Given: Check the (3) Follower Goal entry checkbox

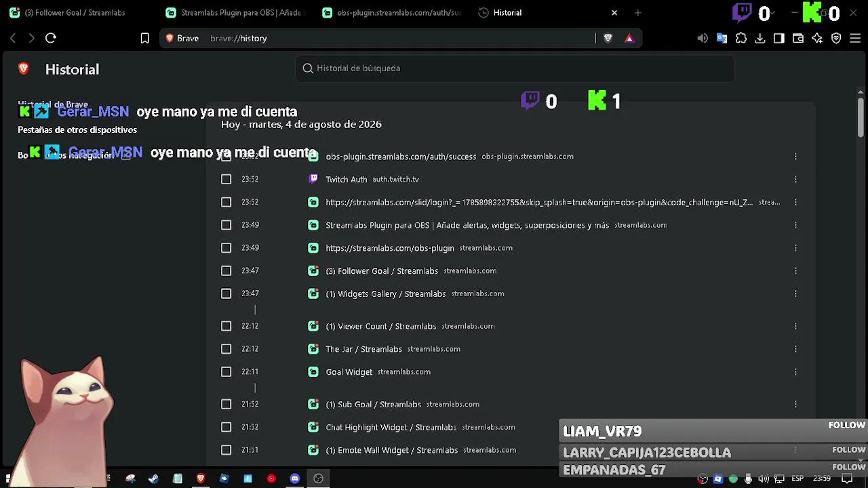Looking at the screenshot, I should coord(226,270).
